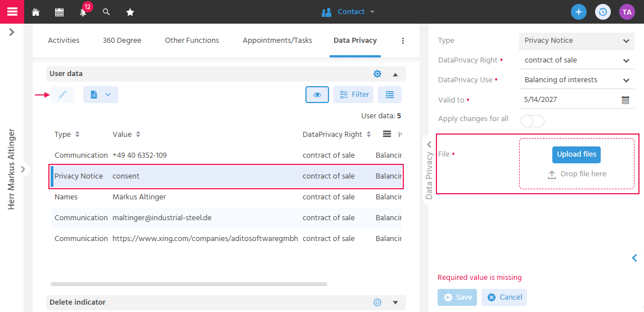This screenshot has width=644, height=312.
Task: Open Delete indicator settings gear
Action: pos(377,302)
